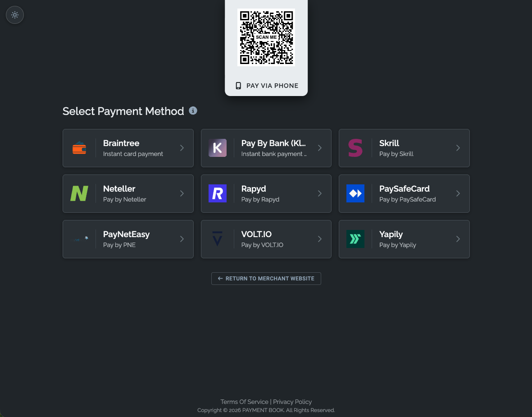
Task: Select the PaySafeCard payment title
Action: click(x=405, y=189)
